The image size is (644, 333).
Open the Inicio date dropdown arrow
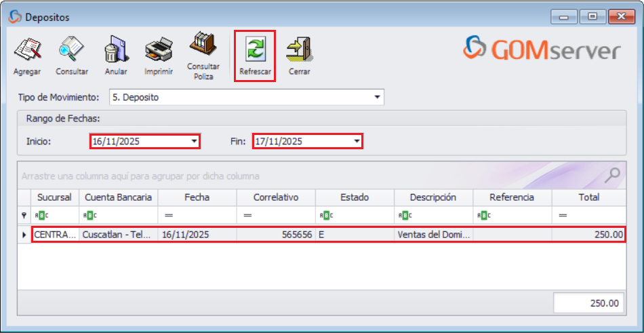[x=194, y=142]
